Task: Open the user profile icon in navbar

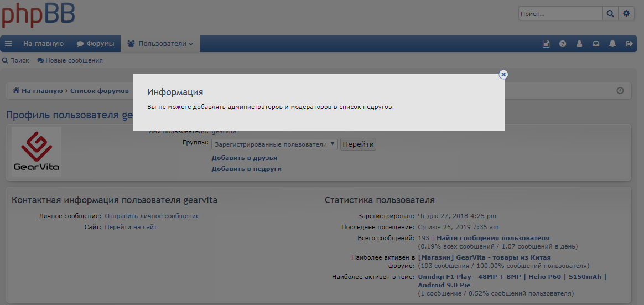Action: click(x=579, y=44)
